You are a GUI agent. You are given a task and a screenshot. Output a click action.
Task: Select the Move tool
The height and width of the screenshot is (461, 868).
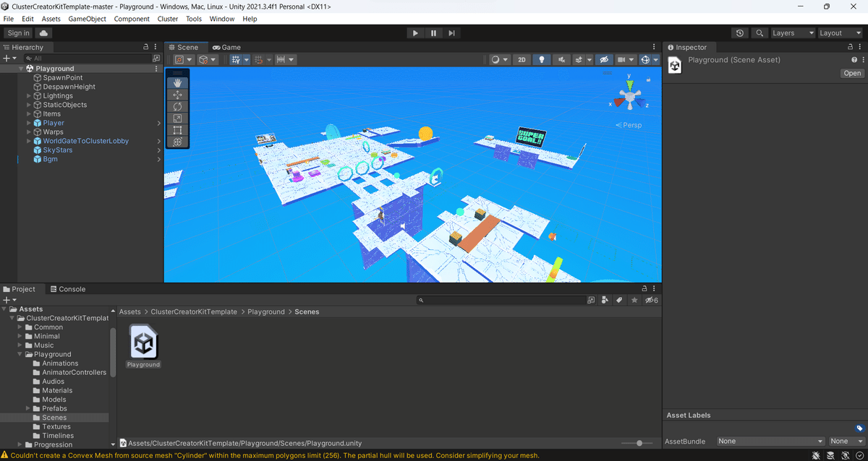178,94
